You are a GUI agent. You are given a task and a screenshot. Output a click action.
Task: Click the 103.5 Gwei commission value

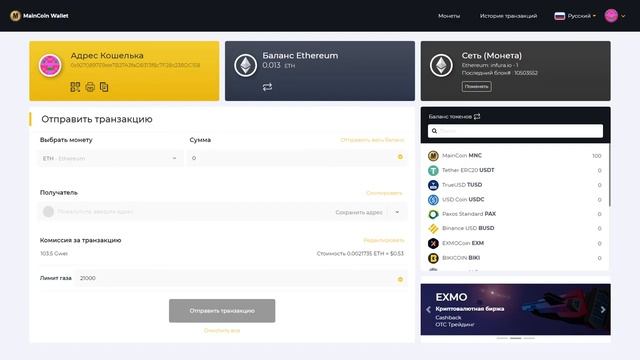[x=54, y=253]
